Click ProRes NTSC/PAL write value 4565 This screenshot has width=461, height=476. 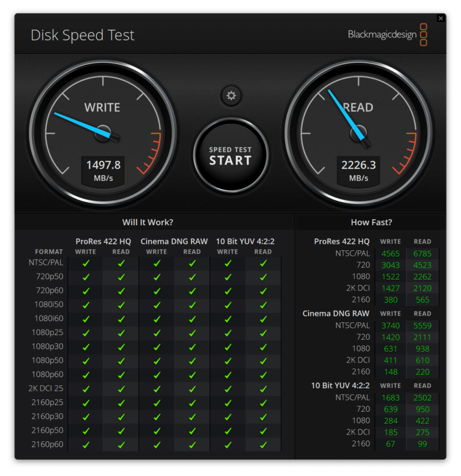click(391, 253)
